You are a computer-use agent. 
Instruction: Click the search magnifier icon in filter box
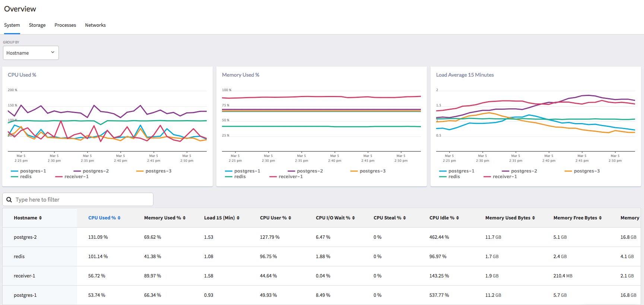coord(9,200)
